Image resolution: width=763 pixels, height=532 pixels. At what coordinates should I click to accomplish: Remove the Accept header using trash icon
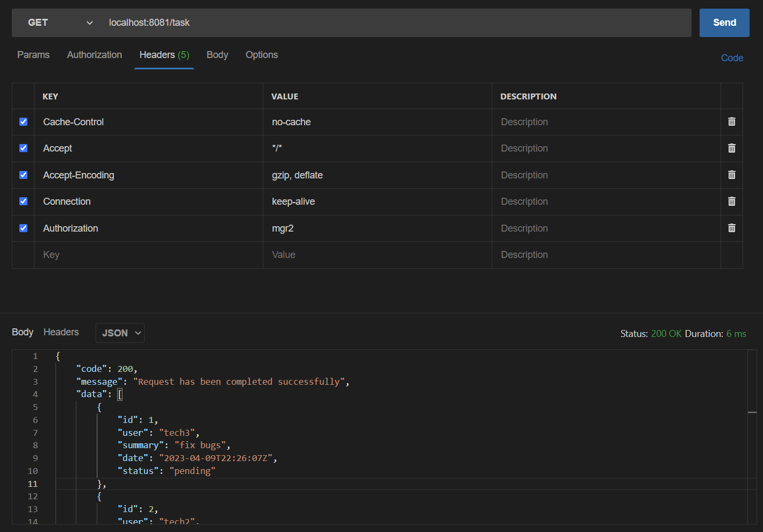(731, 148)
